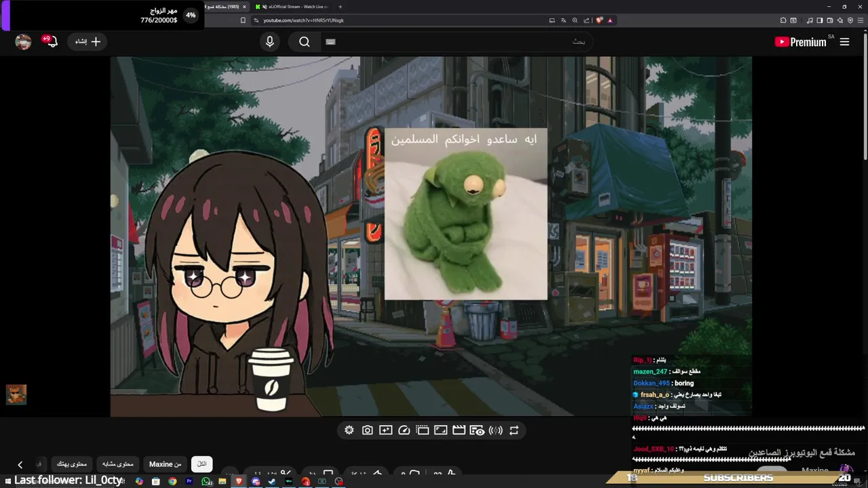Click the zoom magnifier icon in address bar
This screenshot has height=488, width=868.
coord(575,20)
